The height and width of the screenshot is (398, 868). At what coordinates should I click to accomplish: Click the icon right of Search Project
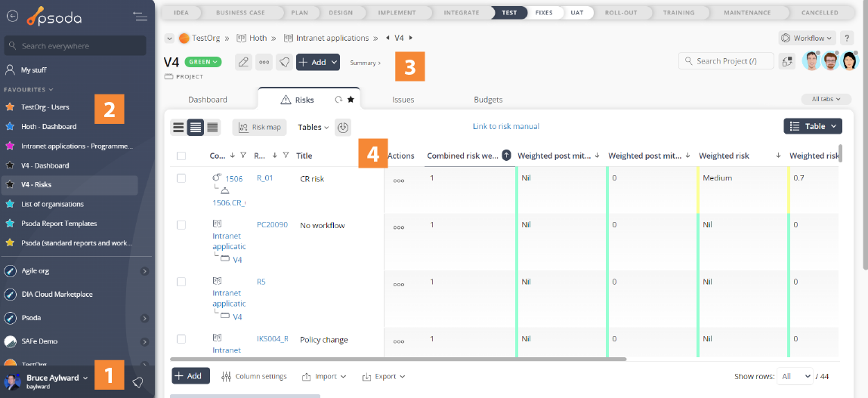coord(786,61)
